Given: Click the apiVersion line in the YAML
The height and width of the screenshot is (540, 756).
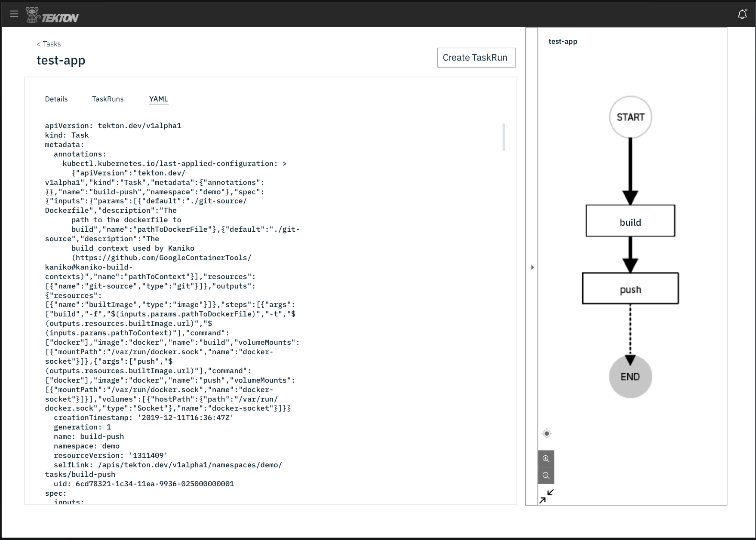Looking at the screenshot, I should [x=113, y=126].
